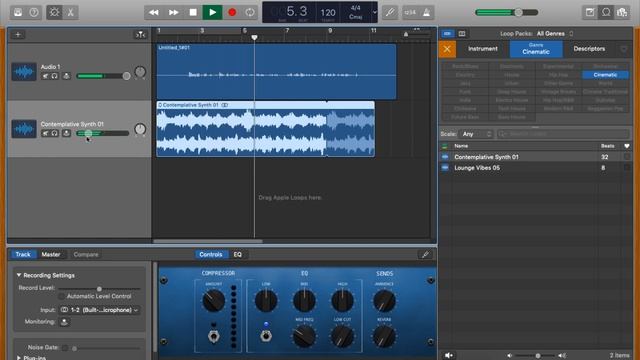Toggle the Compressor on/off switch
Image resolution: width=640 pixels, height=360 pixels.
click(213, 336)
